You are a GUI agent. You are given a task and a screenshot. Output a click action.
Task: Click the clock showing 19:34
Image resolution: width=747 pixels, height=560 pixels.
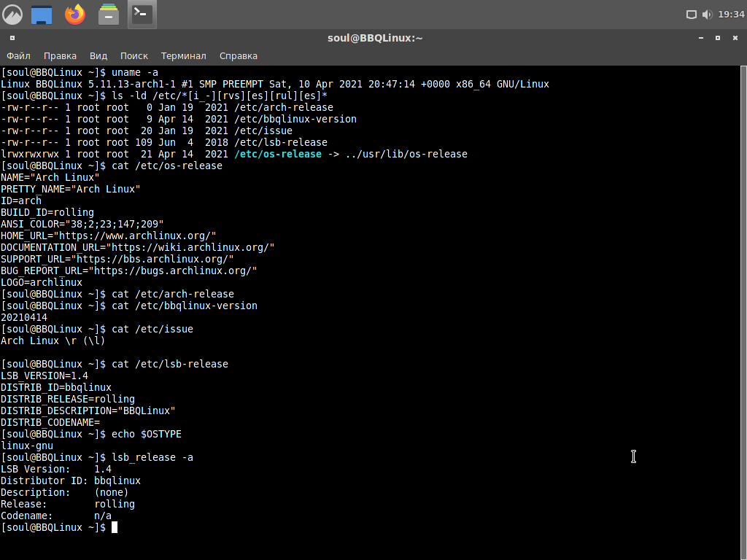[731, 15]
